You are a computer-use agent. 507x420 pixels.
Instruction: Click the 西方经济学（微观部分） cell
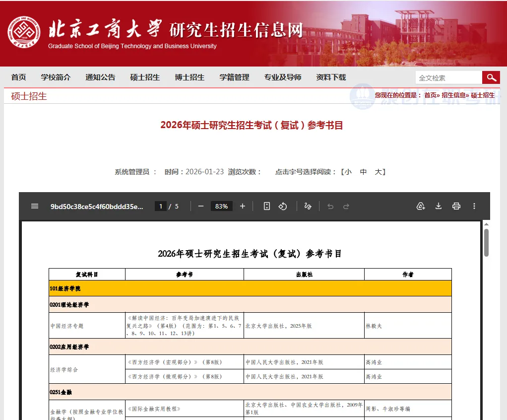tap(185, 377)
